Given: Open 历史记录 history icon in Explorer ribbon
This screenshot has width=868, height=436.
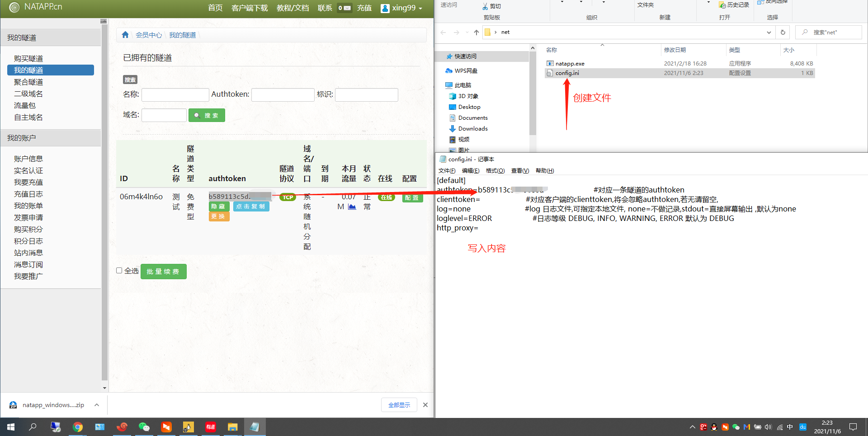Looking at the screenshot, I should click(x=722, y=5).
